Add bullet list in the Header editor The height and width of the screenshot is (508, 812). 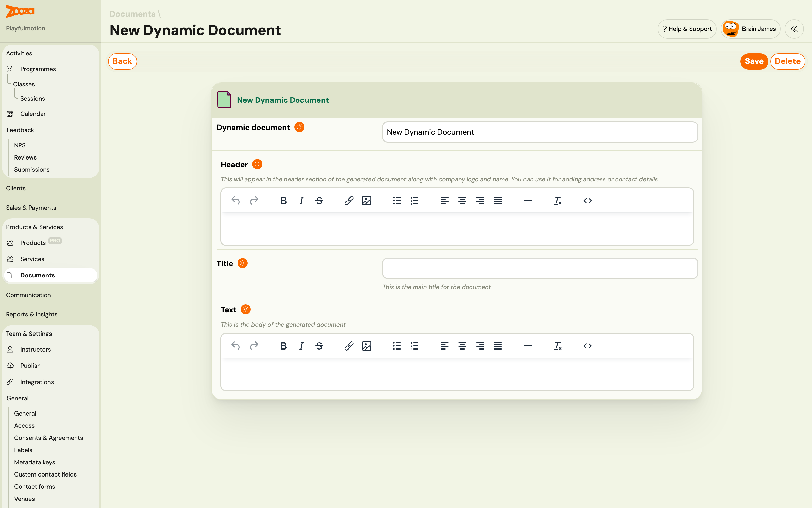click(x=397, y=201)
